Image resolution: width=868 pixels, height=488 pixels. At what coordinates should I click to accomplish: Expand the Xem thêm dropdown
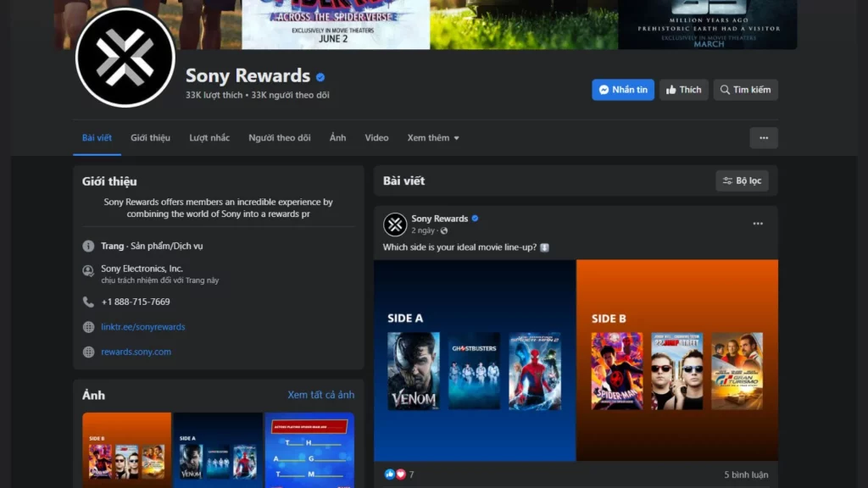coord(432,137)
